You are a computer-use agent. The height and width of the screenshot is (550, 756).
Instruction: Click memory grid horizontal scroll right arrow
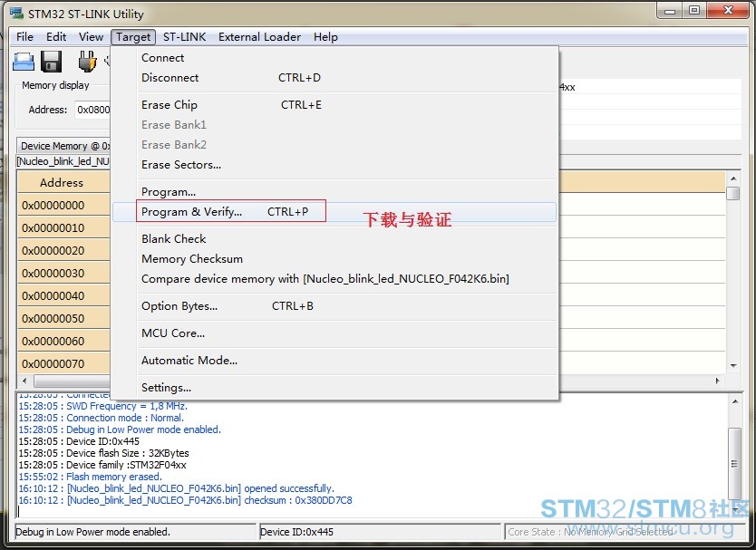[x=718, y=381]
